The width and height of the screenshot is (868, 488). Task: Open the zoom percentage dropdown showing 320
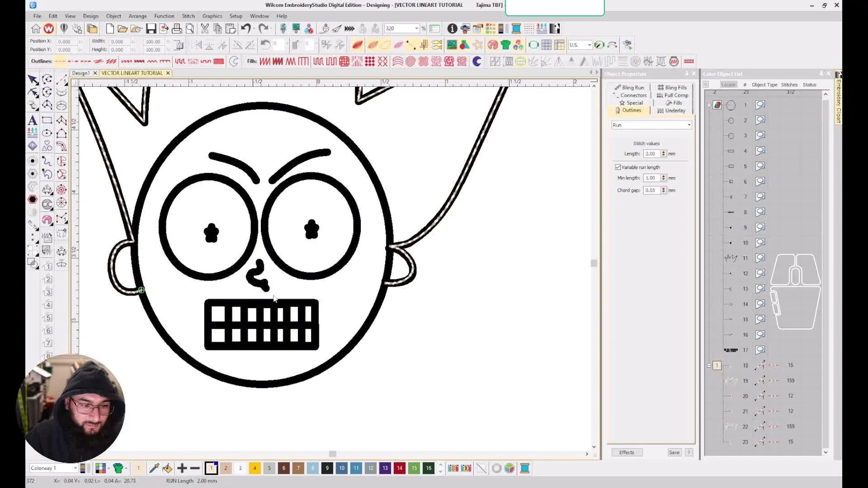pos(417,28)
